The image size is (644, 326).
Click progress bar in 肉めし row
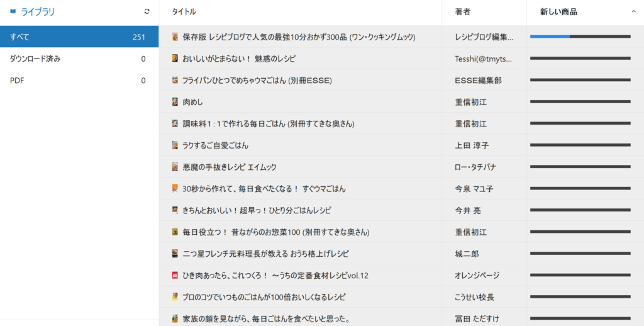click(580, 101)
